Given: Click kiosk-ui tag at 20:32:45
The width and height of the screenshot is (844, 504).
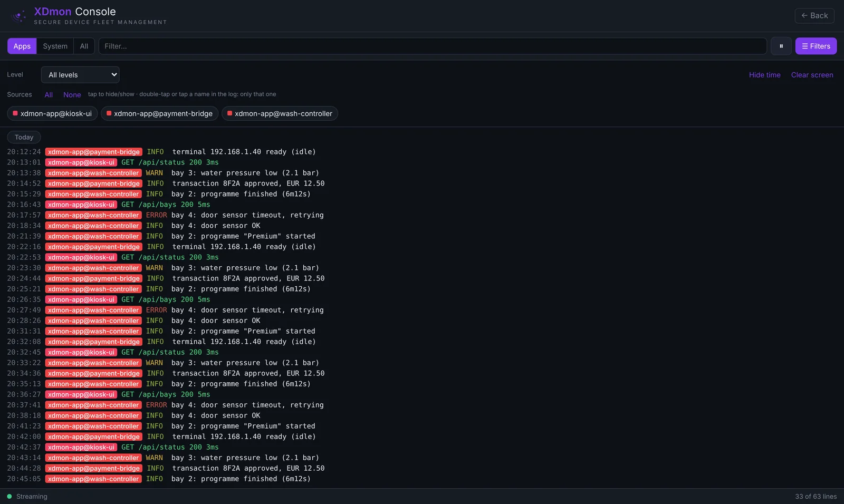Looking at the screenshot, I should 81,352.
